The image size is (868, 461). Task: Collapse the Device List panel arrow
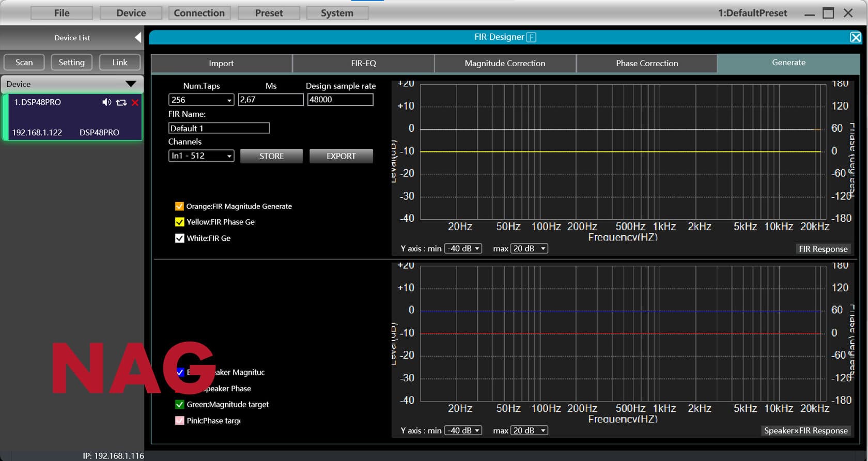[x=138, y=37]
